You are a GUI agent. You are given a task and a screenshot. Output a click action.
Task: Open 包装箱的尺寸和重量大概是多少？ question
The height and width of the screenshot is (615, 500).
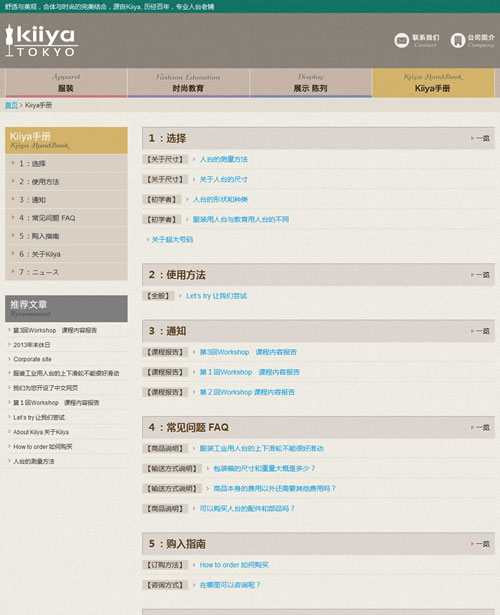264,468
